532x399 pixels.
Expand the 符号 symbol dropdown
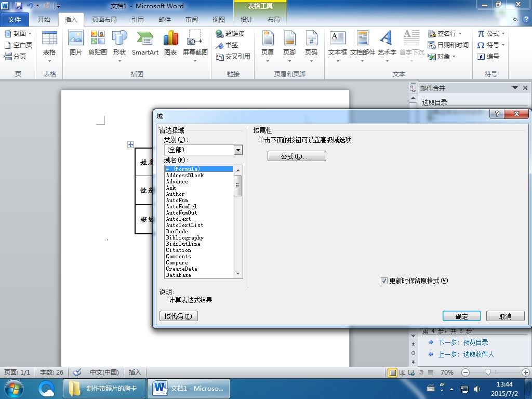pos(503,45)
